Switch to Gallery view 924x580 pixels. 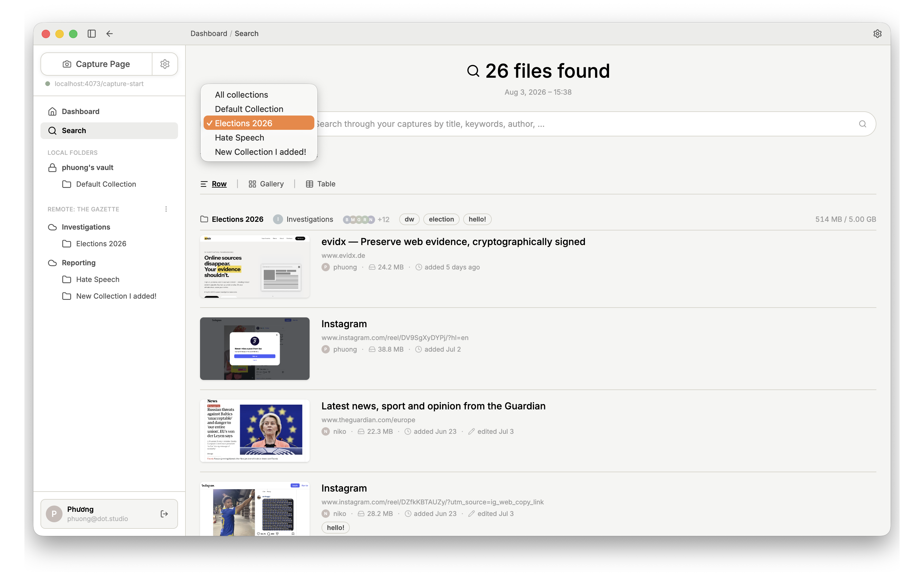(266, 184)
